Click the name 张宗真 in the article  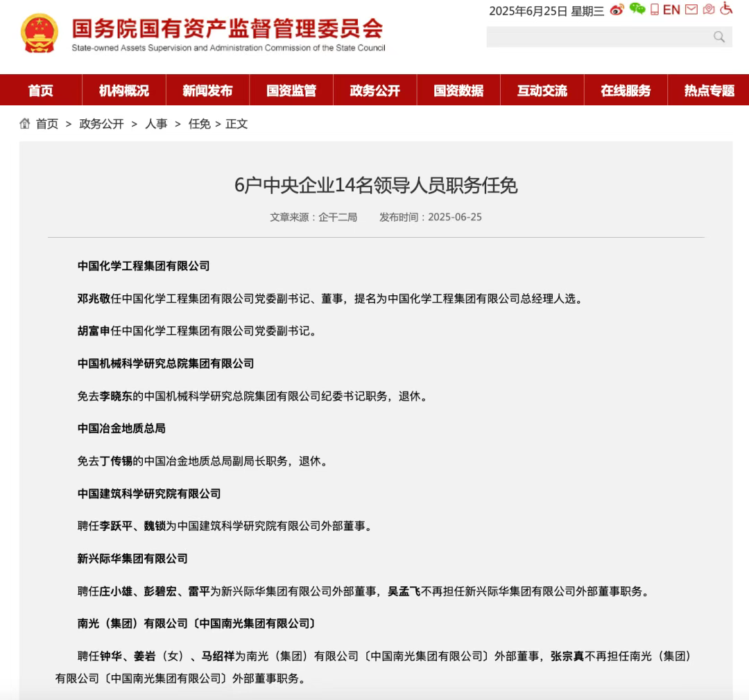[567, 656]
